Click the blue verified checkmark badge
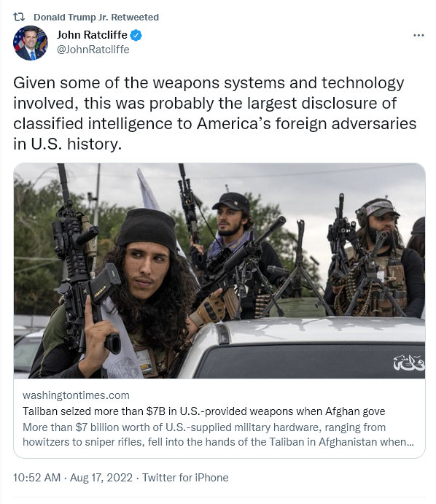 (x=136, y=35)
